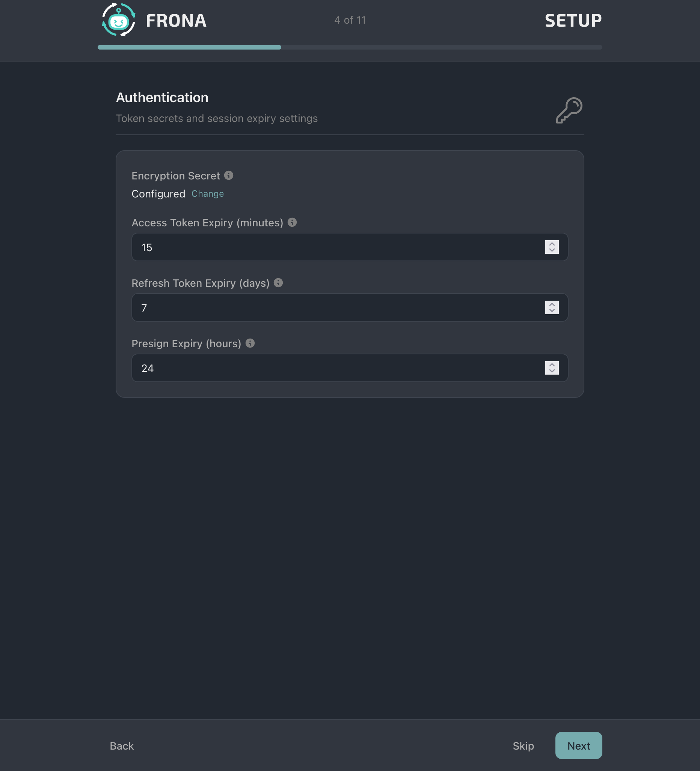Click Back to return to previous step

[x=121, y=746]
